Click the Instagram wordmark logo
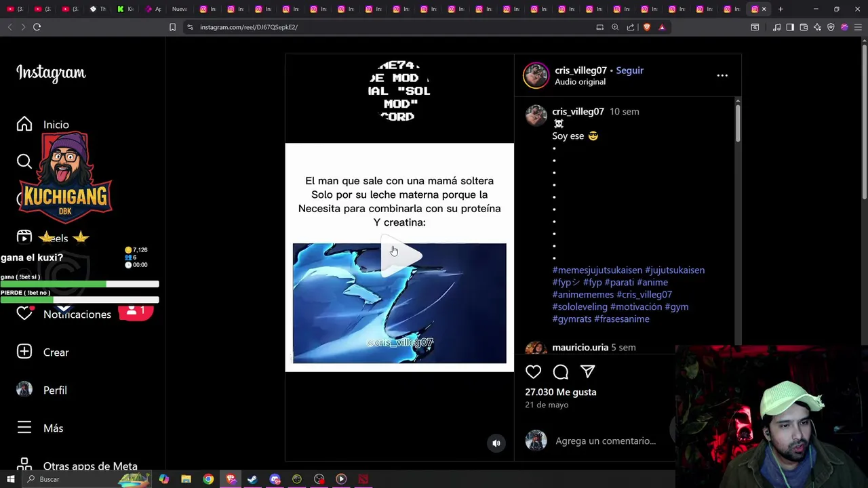This screenshot has height=488, width=868. click(51, 73)
